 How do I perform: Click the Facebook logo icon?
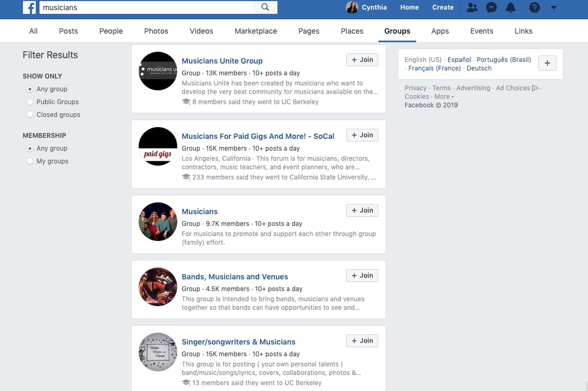29,7
